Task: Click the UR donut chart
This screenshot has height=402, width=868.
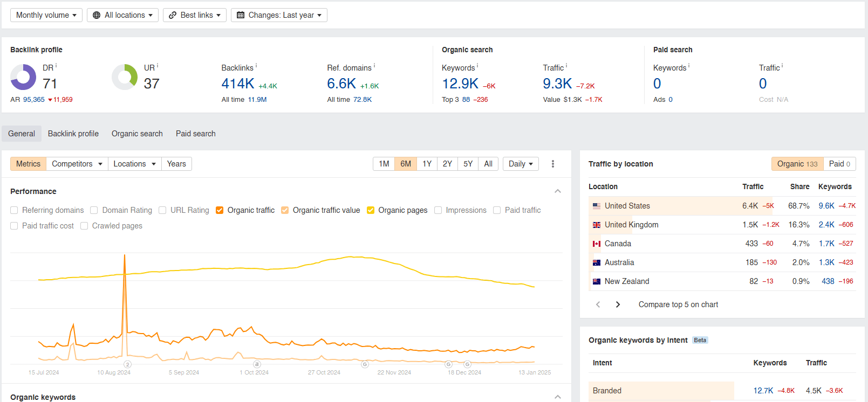Action: [x=125, y=77]
